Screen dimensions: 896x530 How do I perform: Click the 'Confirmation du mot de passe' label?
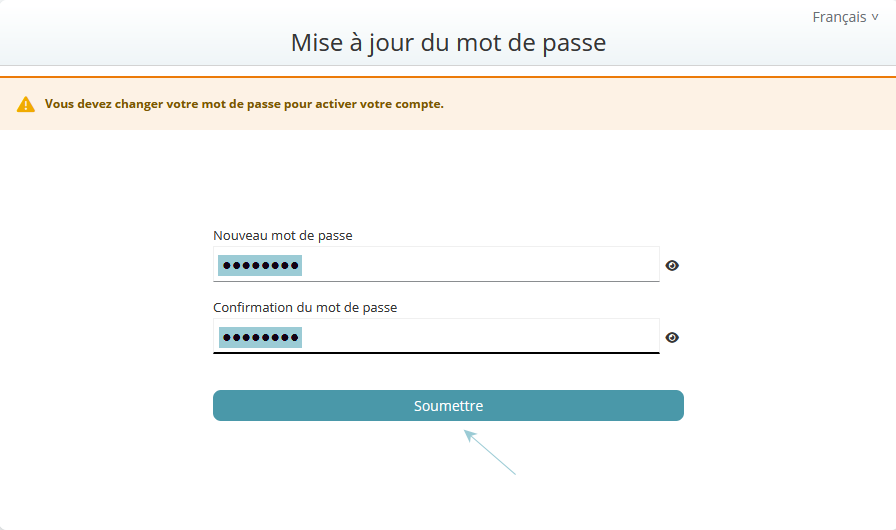tap(305, 308)
